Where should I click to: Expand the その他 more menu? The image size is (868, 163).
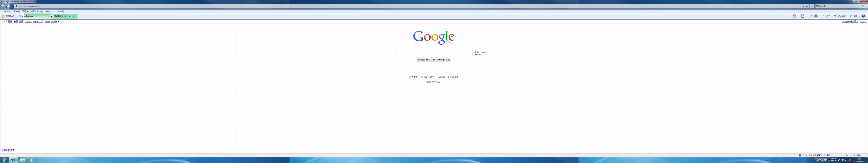55,22
